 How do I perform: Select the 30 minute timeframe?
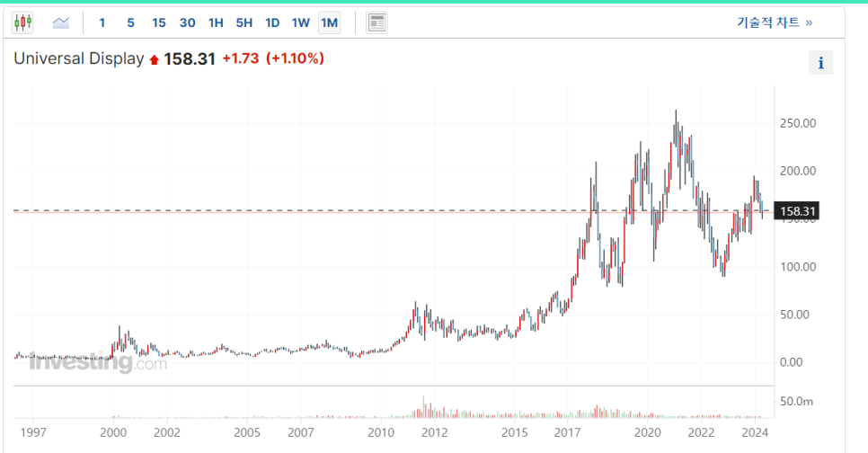pyautogui.click(x=187, y=22)
